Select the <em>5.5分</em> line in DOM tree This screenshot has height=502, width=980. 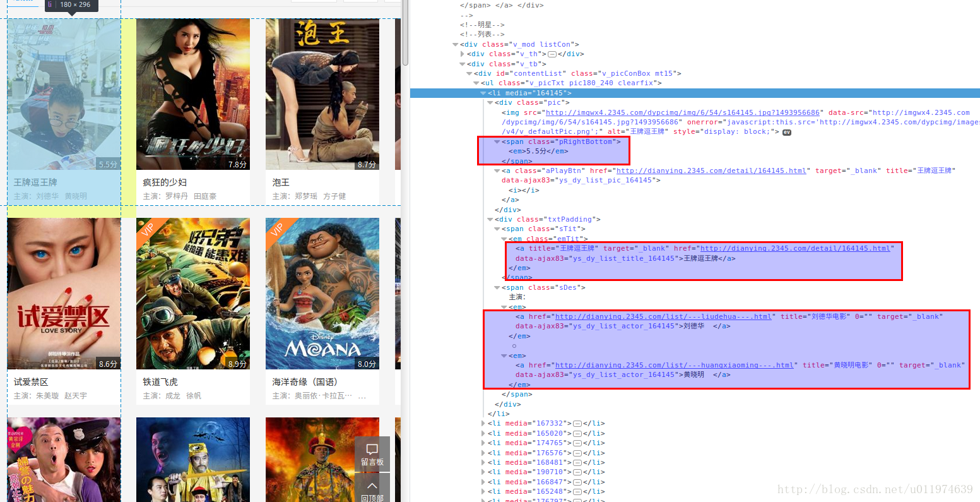pos(538,152)
